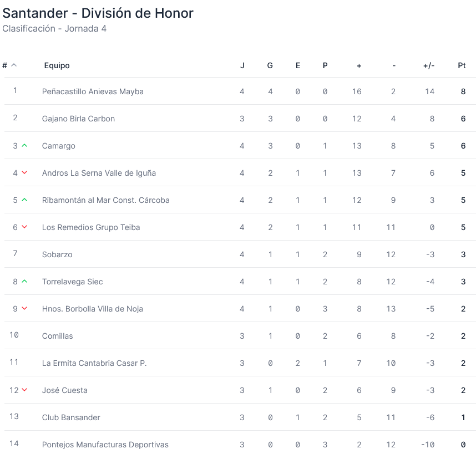The width and height of the screenshot is (476, 454).
Task: Select Gajano Birla Carbon team name
Action: pos(78,119)
